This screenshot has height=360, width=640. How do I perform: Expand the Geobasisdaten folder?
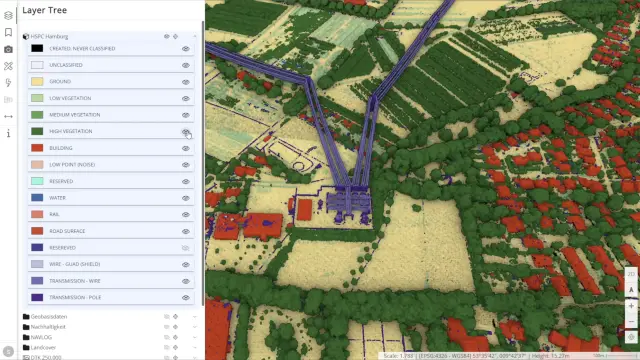pos(195,316)
